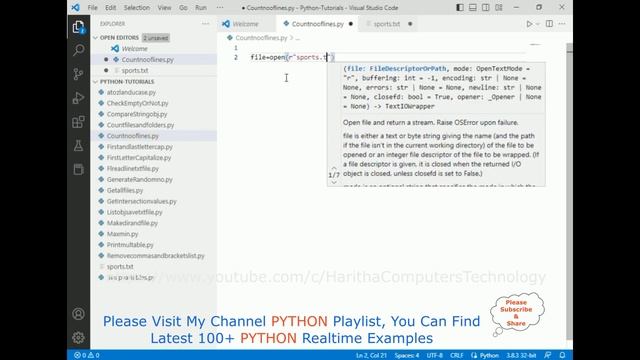Open Removecommasandbracketslist.py file
Screen dimensions: 640x360
[x=156, y=256]
